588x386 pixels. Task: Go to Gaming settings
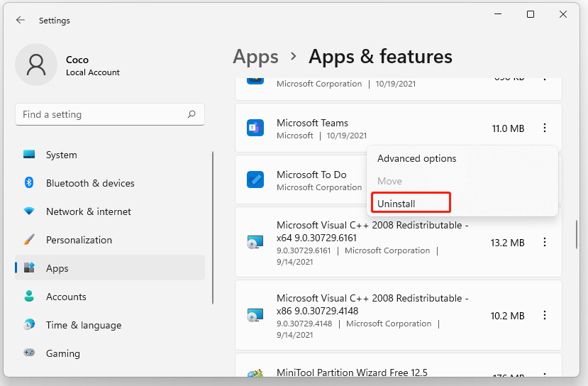point(62,353)
